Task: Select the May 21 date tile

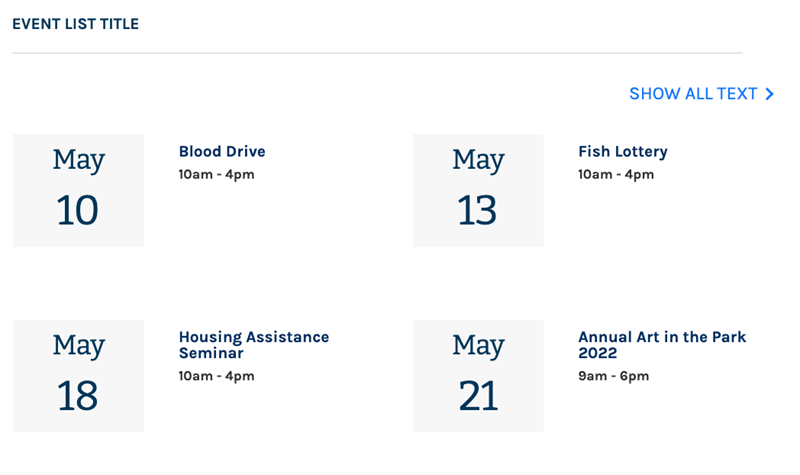Action: tap(478, 376)
